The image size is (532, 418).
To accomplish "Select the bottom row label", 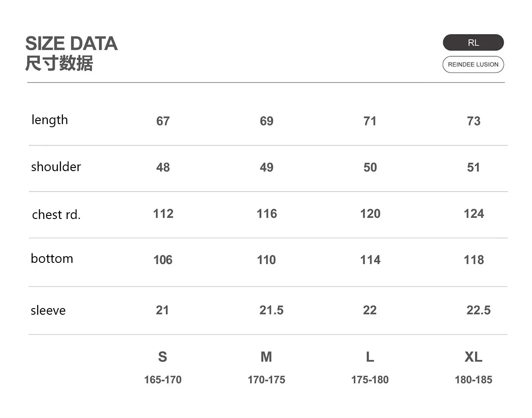I will tap(52, 258).
